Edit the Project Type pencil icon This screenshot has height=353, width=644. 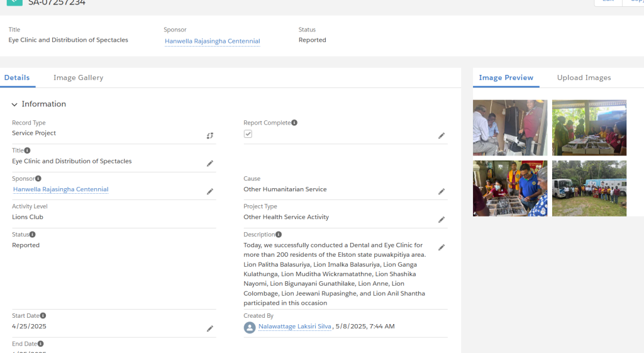pos(441,220)
